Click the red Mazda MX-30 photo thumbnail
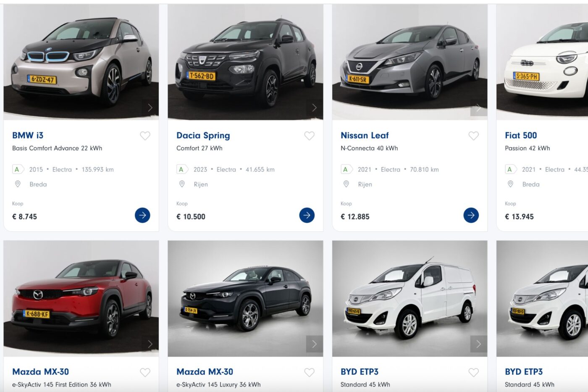The width and height of the screenshot is (588, 392). pyautogui.click(x=80, y=299)
